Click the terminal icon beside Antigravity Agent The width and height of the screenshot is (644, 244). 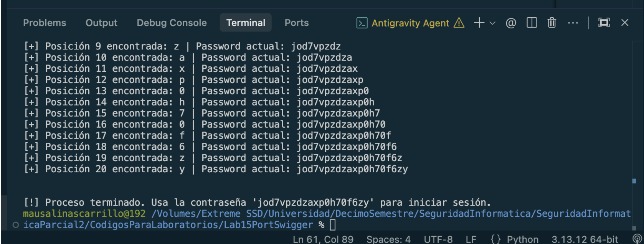tap(362, 23)
